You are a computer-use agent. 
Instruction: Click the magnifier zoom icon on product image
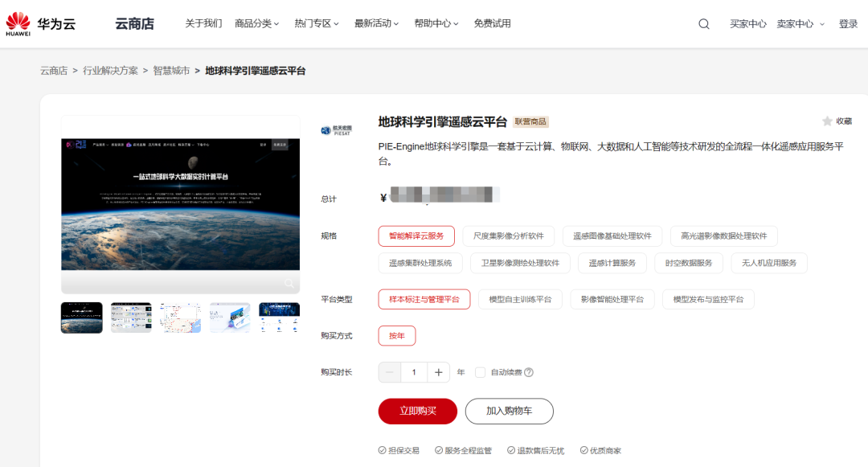tap(289, 283)
